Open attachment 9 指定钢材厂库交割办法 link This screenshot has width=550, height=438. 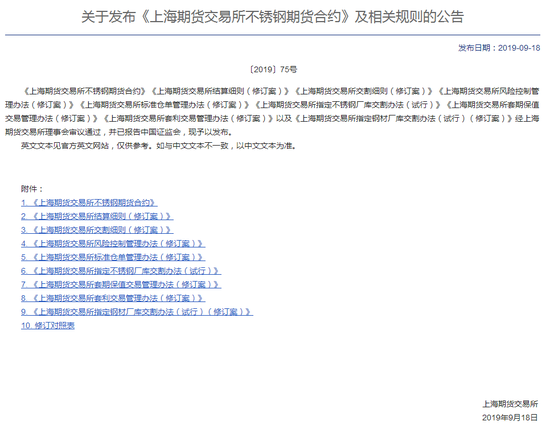click(137, 312)
